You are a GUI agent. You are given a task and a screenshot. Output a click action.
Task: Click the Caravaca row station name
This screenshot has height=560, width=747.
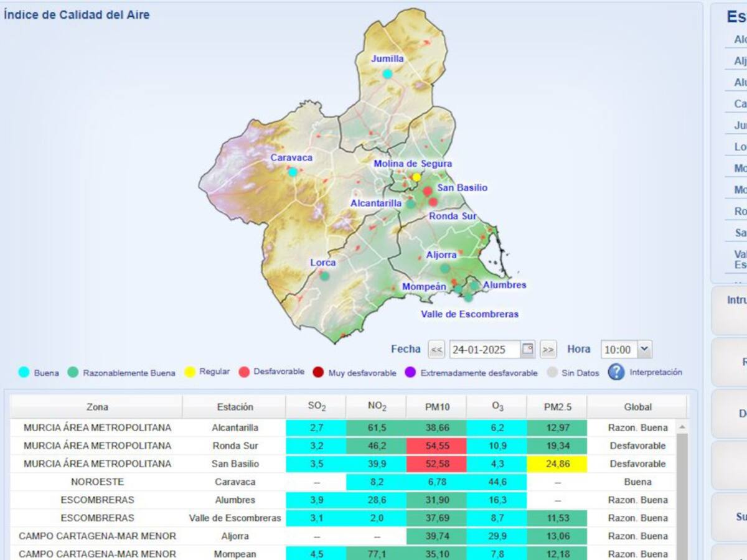pos(235,482)
